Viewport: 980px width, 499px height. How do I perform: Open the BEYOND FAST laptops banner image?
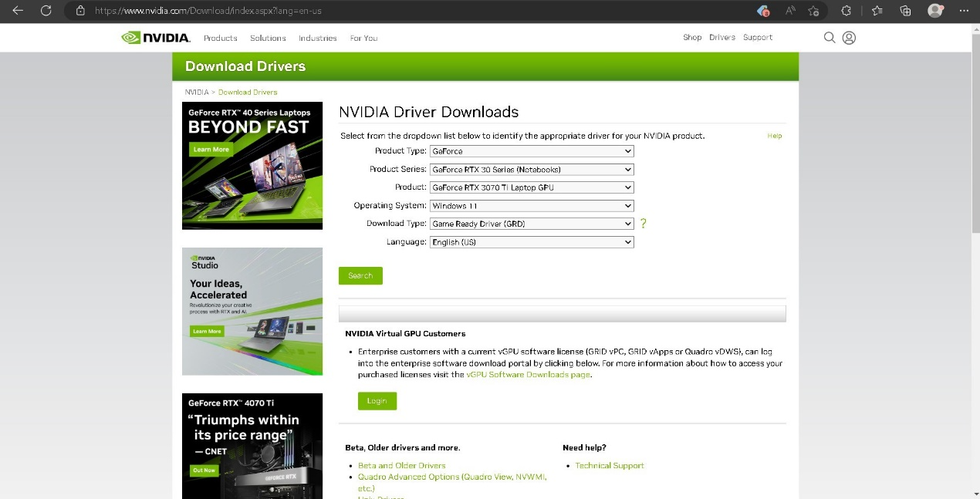[x=252, y=166]
